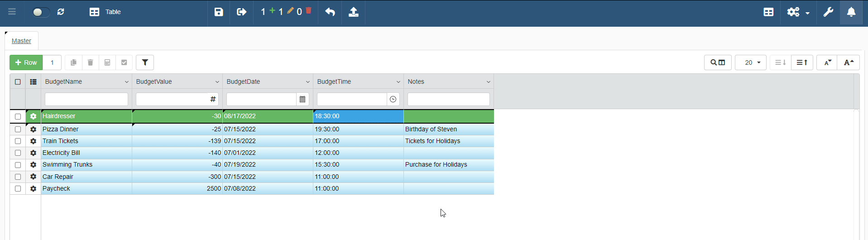Image resolution: width=868 pixels, height=240 pixels.
Task: Open the Master tab
Action: click(x=21, y=41)
